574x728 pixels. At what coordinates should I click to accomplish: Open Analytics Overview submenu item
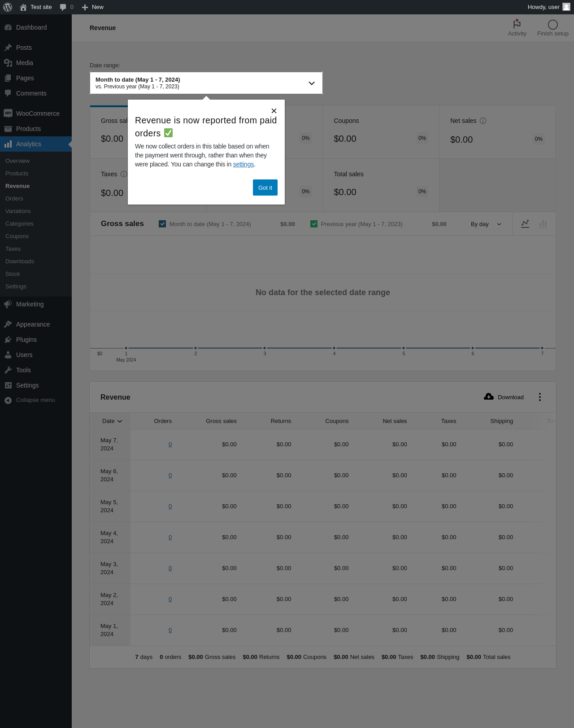point(17,161)
